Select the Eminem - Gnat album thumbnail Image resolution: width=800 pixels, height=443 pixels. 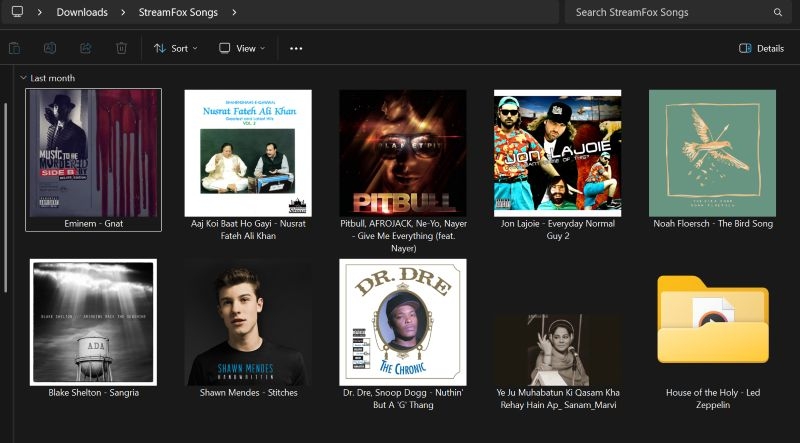(x=94, y=153)
